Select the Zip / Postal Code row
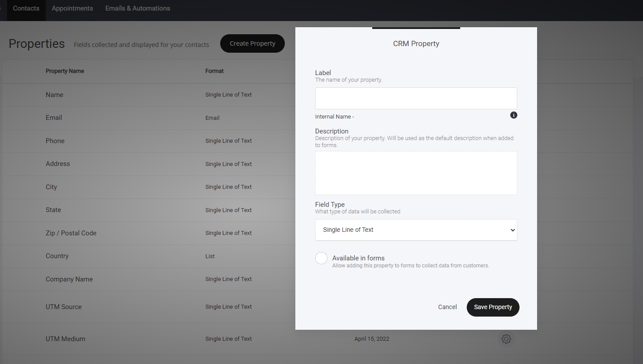Screen dimensions: 643x364 click(x=71, y=233)
